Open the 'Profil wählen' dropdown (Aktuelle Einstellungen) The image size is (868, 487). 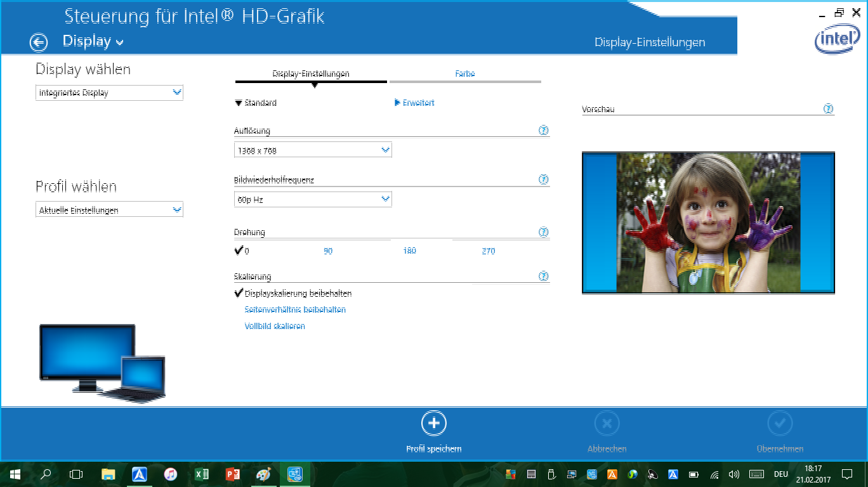(x=109, y=210)
